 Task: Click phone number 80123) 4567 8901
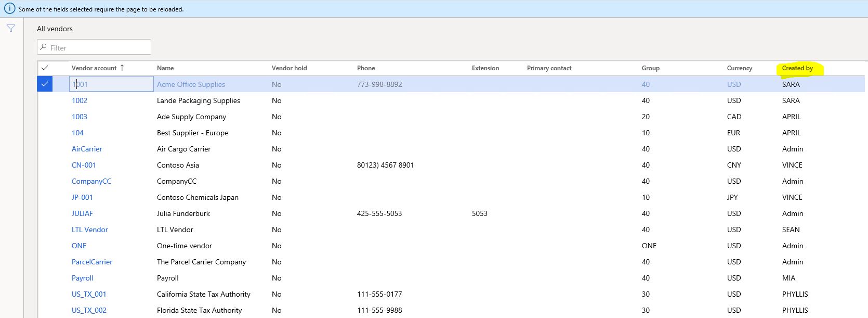[x=386, y=165]
